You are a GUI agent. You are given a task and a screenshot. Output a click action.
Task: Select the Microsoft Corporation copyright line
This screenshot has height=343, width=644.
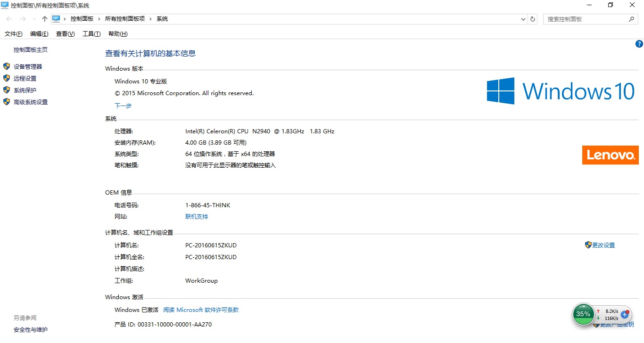point(184,93)
